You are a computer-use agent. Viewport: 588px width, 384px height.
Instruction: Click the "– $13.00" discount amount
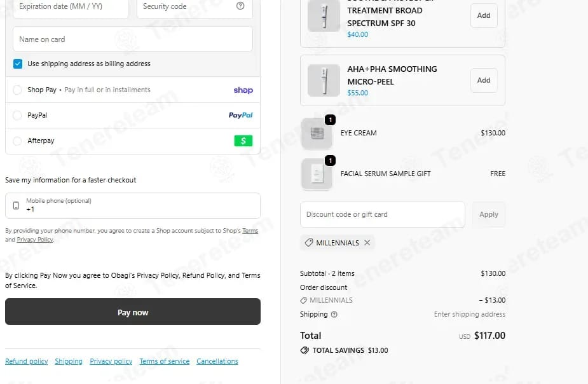coord(492,300)
